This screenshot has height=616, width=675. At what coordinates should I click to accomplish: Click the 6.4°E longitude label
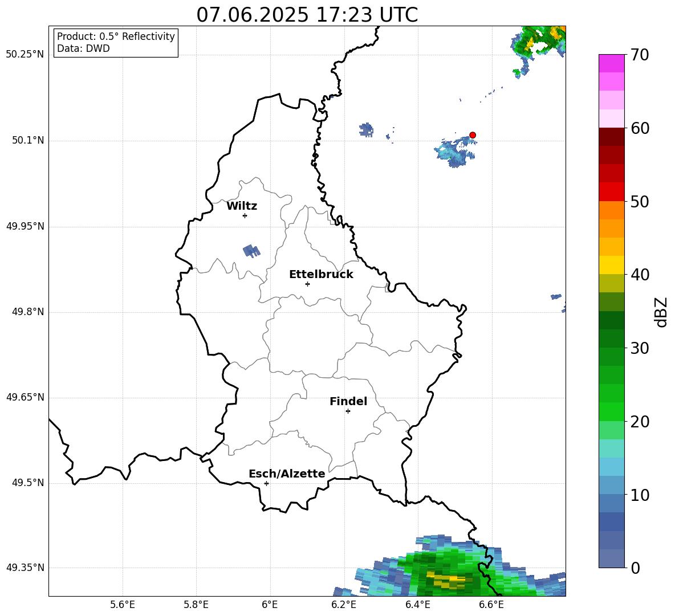(x=417, y=605)
